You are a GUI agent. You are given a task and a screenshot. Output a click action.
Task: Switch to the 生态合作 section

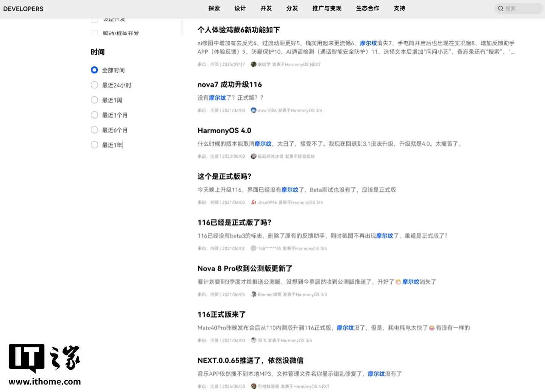tap(367, 8)
